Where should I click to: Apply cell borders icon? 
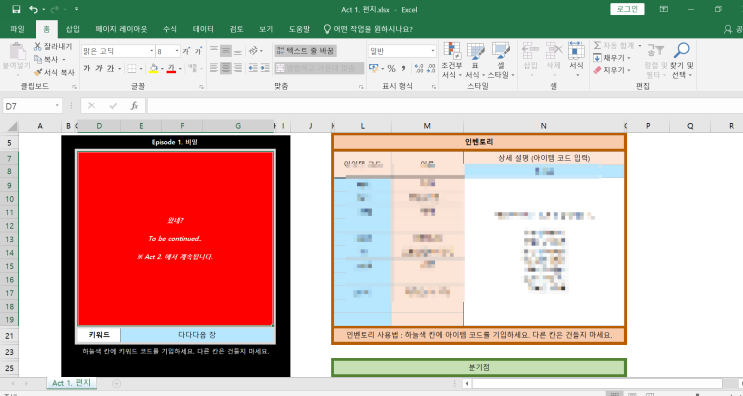[x=132, y=69]
